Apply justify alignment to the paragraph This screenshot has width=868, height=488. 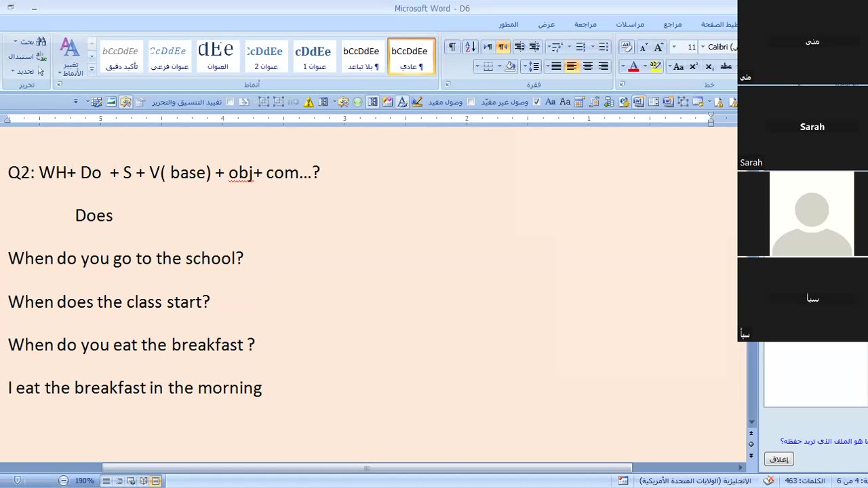556,66
